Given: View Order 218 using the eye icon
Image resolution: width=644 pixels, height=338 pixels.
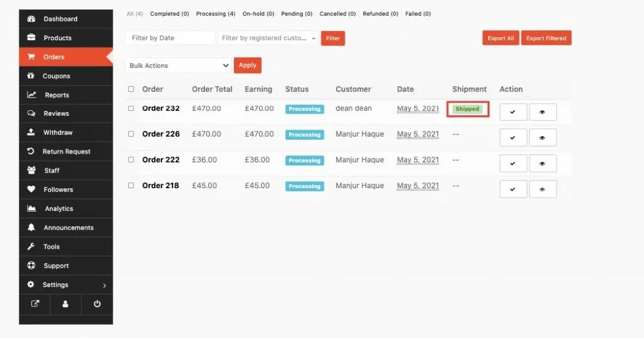Looking at the screenshot, I should click(543, 189).
